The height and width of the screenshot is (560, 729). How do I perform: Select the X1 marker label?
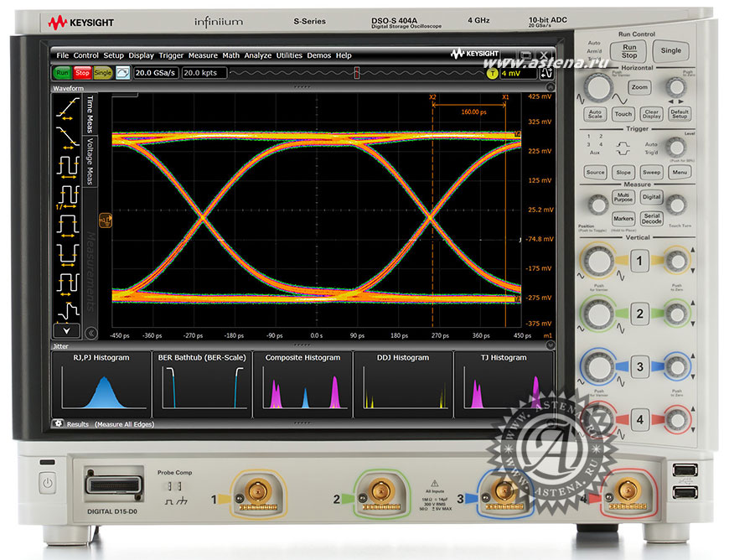tap(505, 97)
